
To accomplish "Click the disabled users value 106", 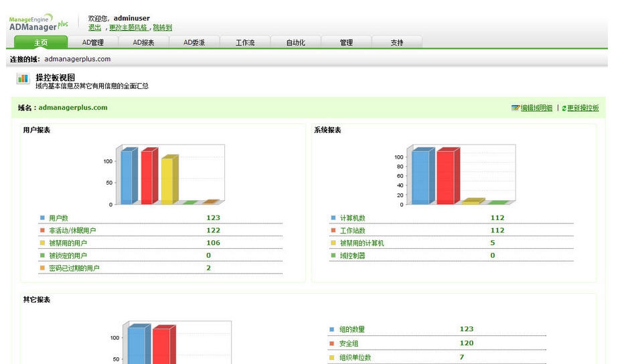I will [x=214, y=243].
